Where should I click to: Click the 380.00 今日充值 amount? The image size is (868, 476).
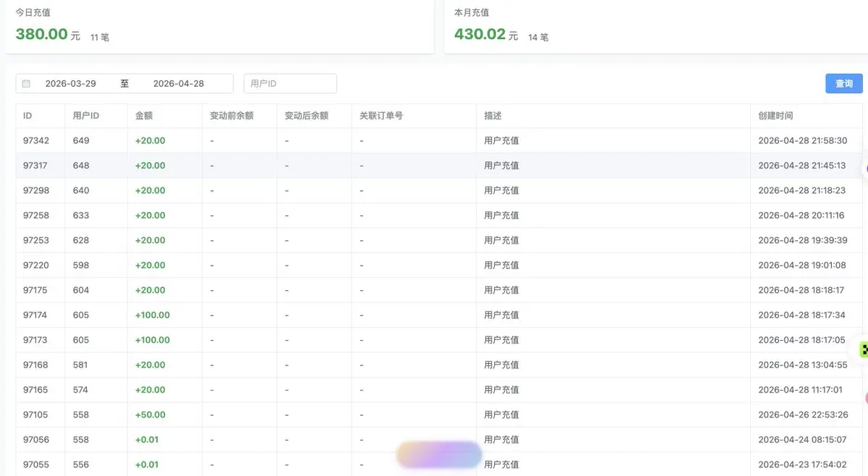tap(42, 34)
